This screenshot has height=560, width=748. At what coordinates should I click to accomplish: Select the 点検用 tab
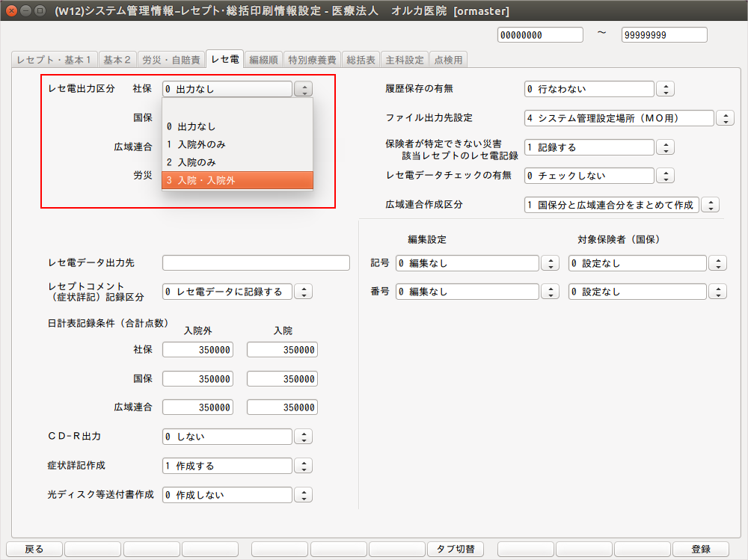(448, 60)
